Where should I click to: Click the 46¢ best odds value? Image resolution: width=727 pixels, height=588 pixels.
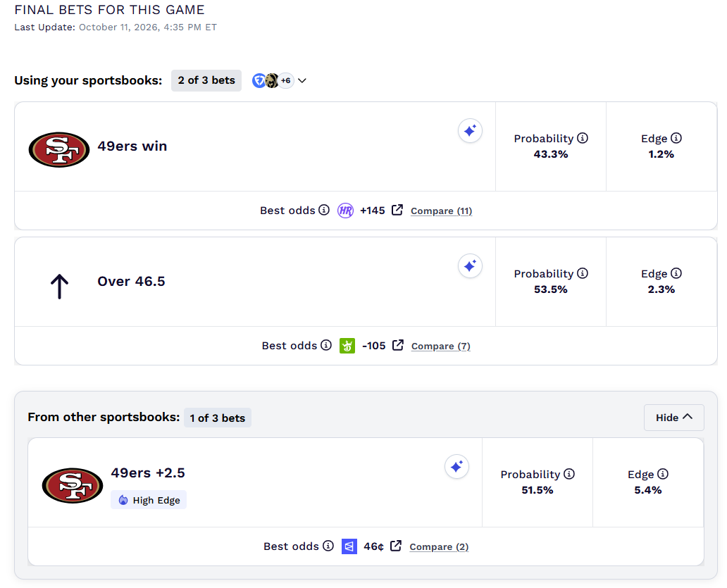click(x=373, y=546)
